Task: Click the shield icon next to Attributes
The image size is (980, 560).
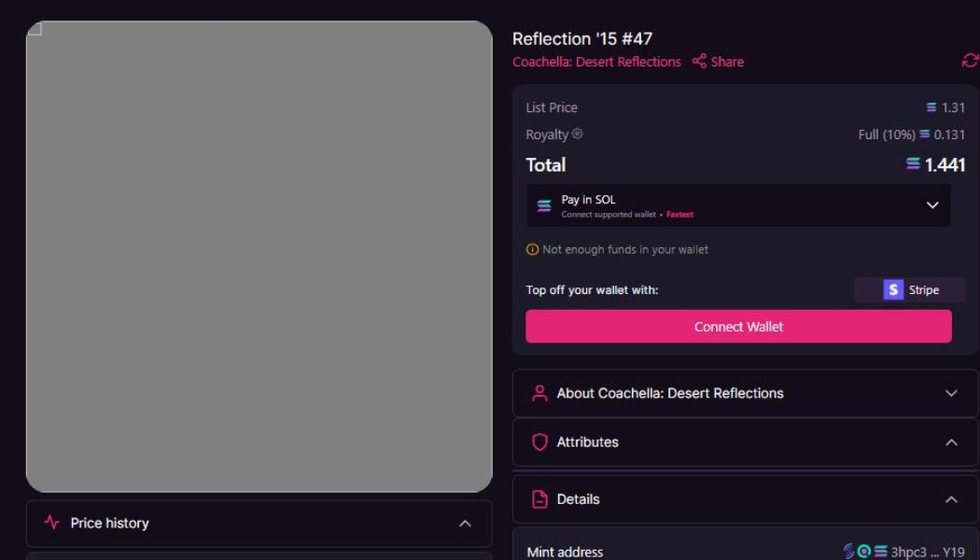Action: pyautogui.click(x=539, y=442)
